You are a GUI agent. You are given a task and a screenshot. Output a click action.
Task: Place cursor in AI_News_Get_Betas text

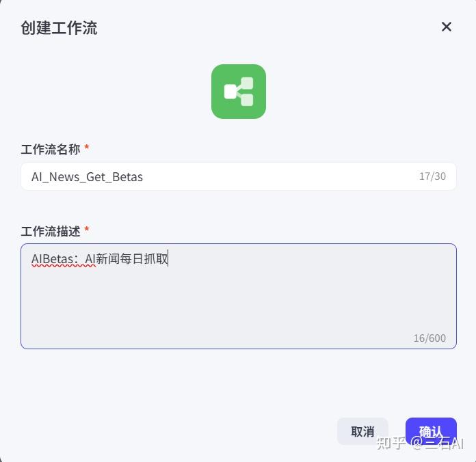pos(87,177)
